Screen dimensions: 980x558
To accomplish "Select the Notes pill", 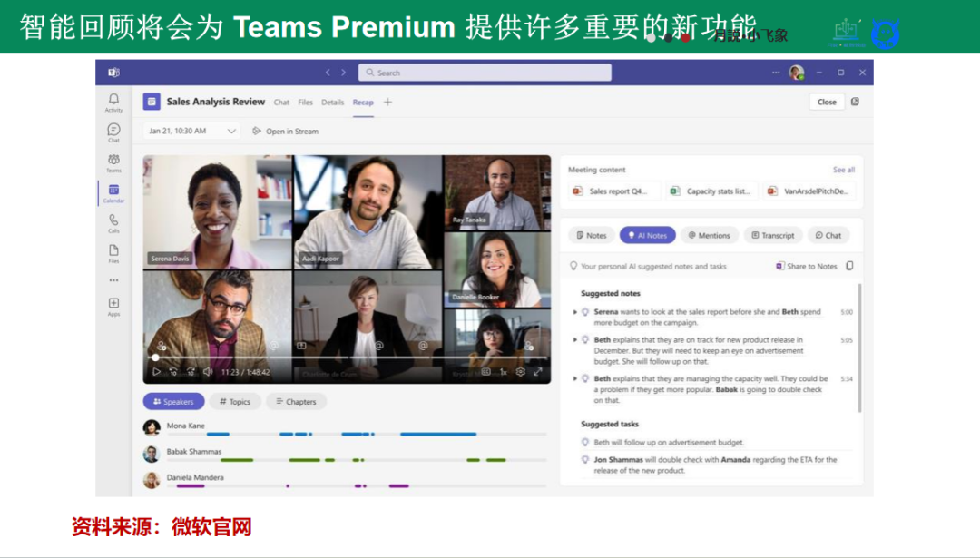I will pos(592,236).
